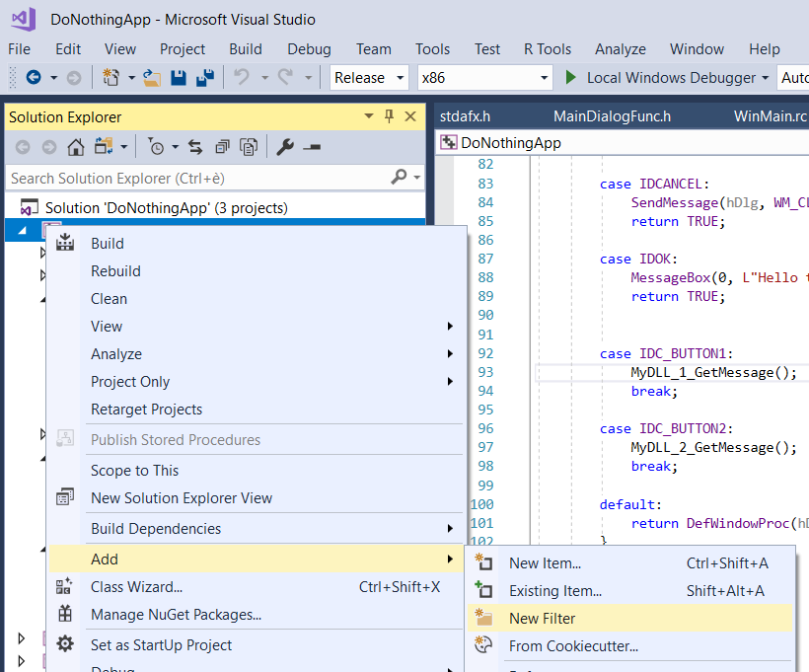The height and width of the screenshot is (672, 809).
Task: Click the DoNothingApp scope icon in navigation bar
Action: (448, 142)
